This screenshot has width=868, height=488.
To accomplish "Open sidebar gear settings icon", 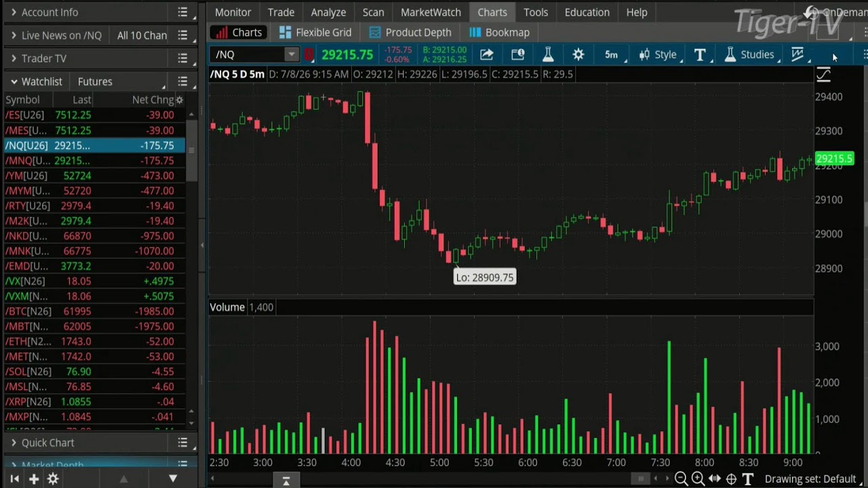I will coord(53,479).
